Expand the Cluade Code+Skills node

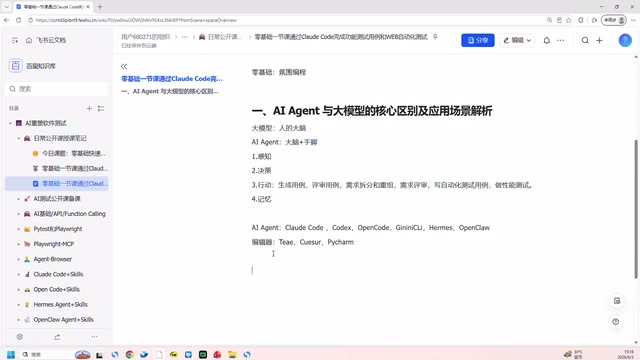point(19,274)
